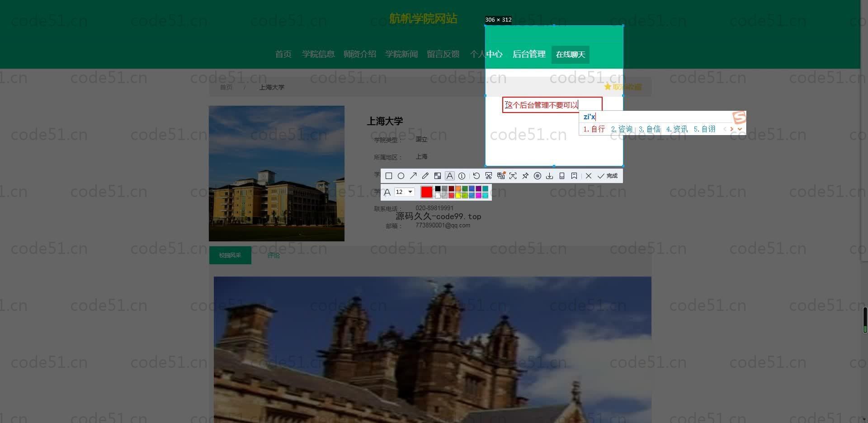Viewport: 868px width, 423px height.
Task: Open the 后台管理 nav item
Action: (529, 54)
